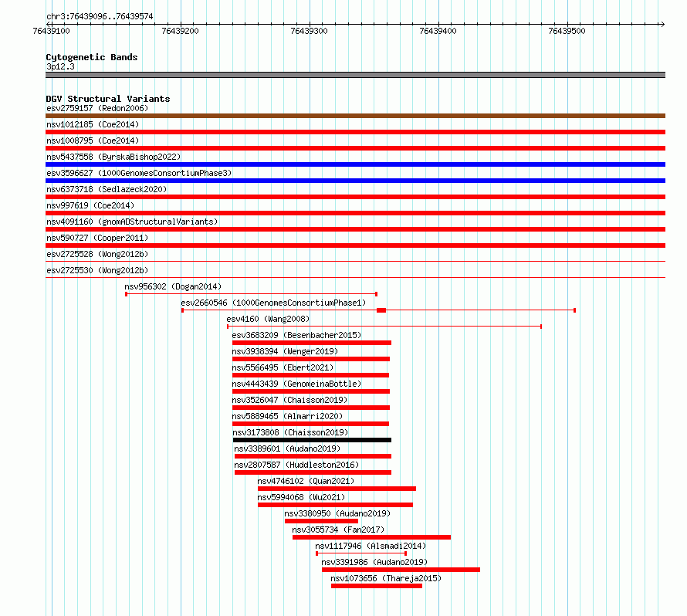Open nsv956302 (Dogan2014) variant
The width and height of the screenshot is (687, 616).
[x=173, y=286]
